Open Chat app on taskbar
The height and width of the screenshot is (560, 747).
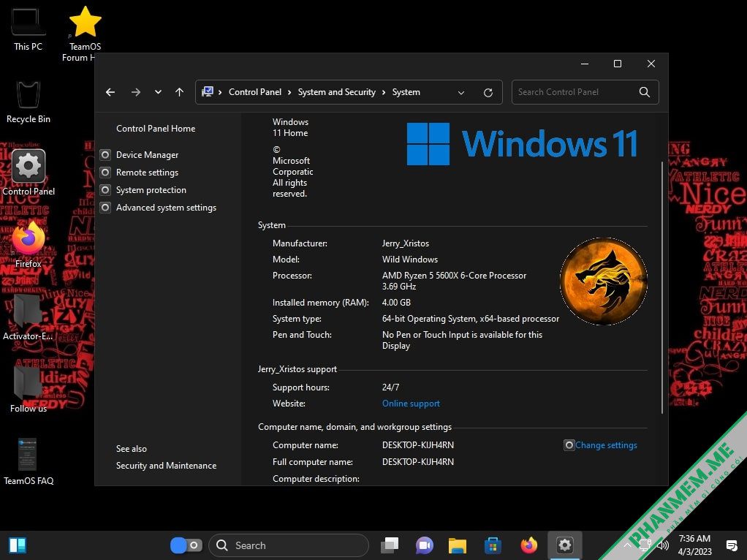(424, 545)
